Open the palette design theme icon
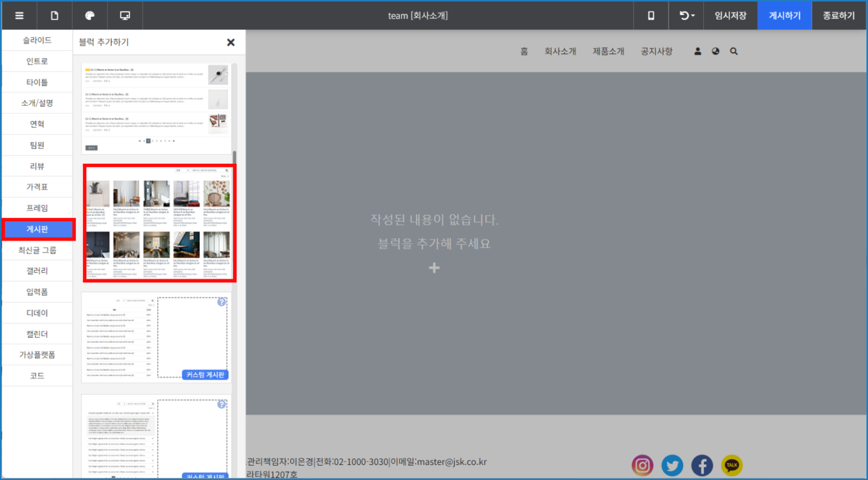Image resolution: width=868 pixels, height=480 pixels. (x=89, y=16)
